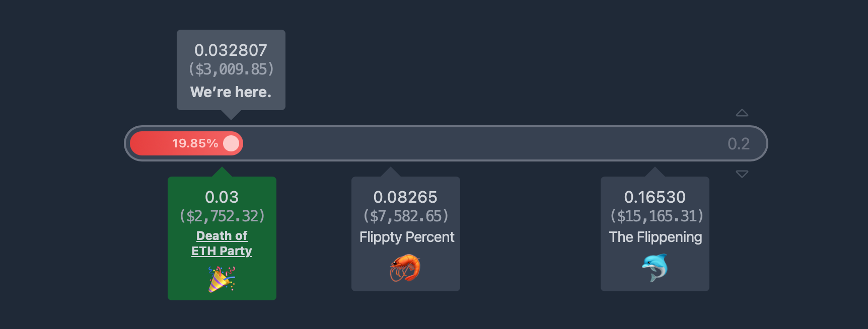Click the 19.85% progress label

(195, 143)
